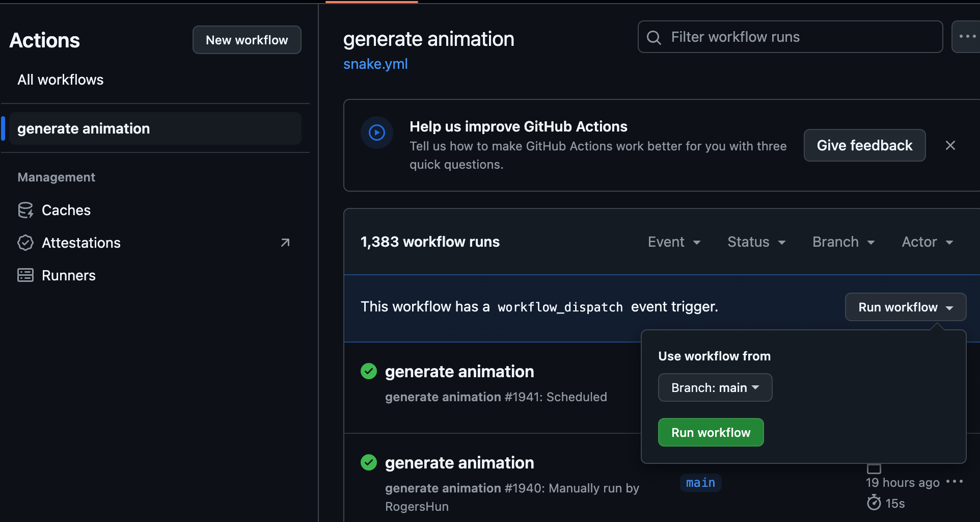This screenshot has height=522, width=980.
Task: Expand the Status filter dropdown
Action: 756,242
